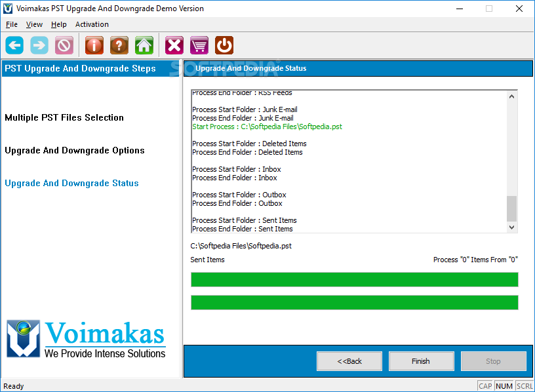
Task: Minimize the Voimakas window
Action: point(460,9)
